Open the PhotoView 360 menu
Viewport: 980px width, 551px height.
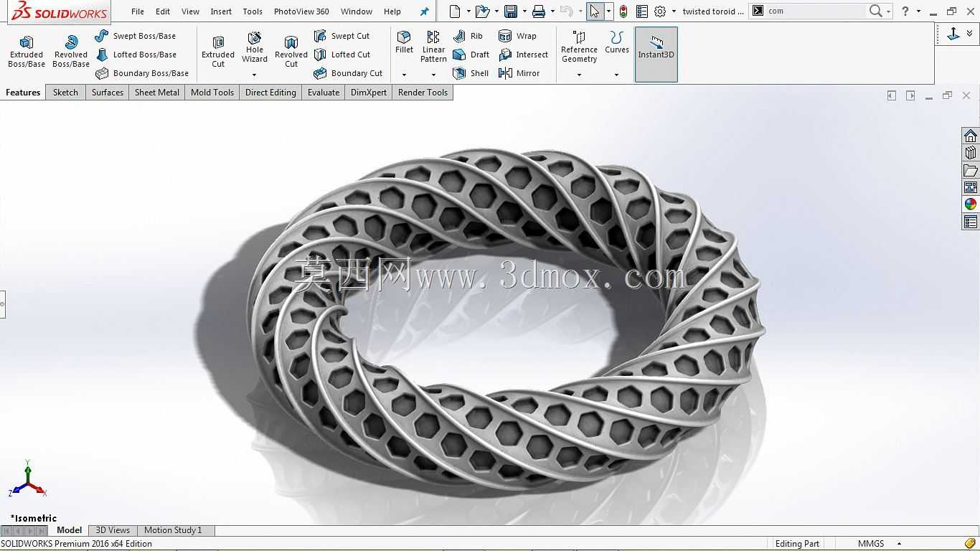click(301, 11)
